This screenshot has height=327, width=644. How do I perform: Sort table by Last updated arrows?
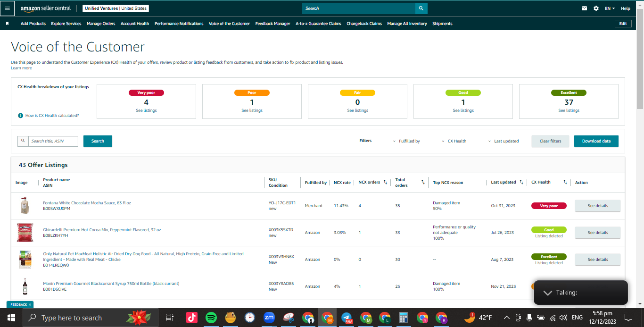521,182
